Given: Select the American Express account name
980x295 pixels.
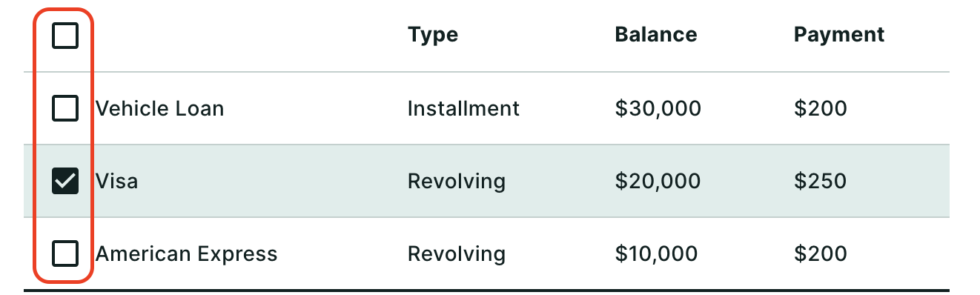Looking at the screenshot, I should 186,254.
